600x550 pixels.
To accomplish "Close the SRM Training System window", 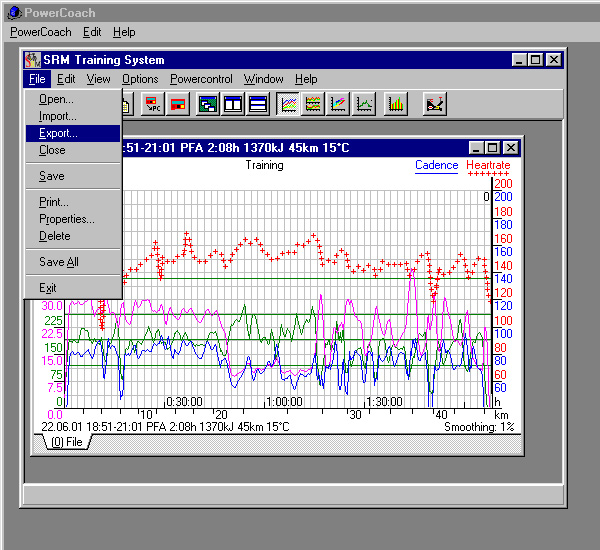I will point(554,60).
